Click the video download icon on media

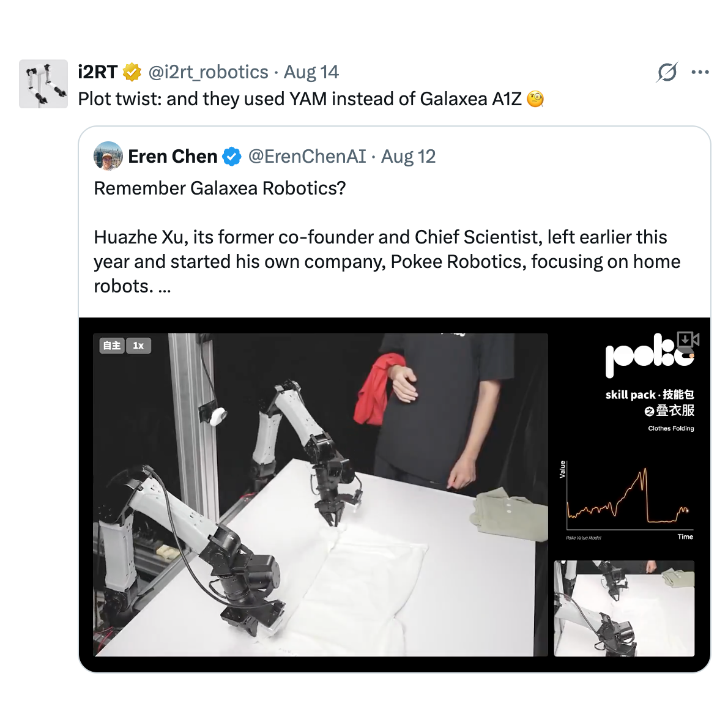click(688, 340)
